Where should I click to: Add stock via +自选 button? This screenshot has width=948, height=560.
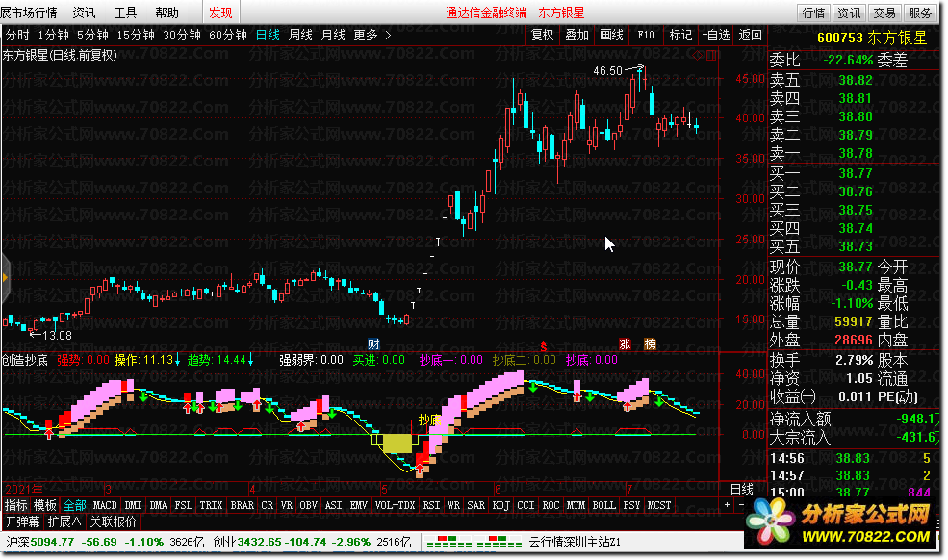(716, 35)
